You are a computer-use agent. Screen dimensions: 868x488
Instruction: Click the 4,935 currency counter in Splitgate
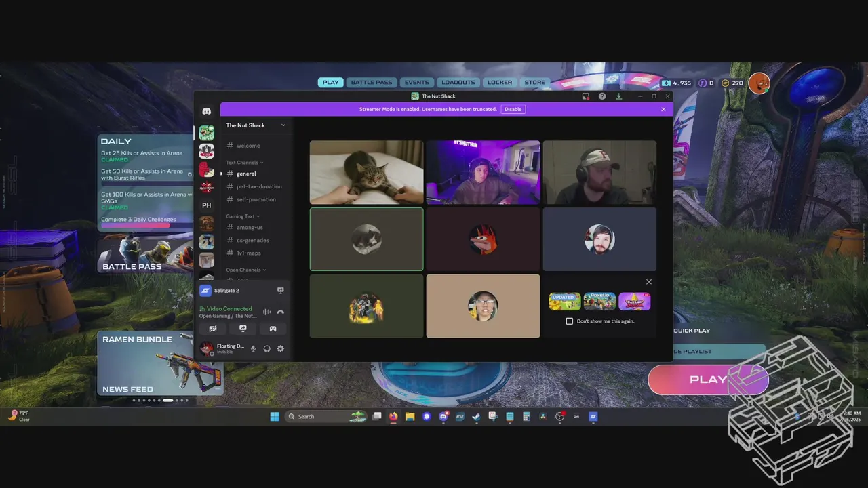click(677, 83)
